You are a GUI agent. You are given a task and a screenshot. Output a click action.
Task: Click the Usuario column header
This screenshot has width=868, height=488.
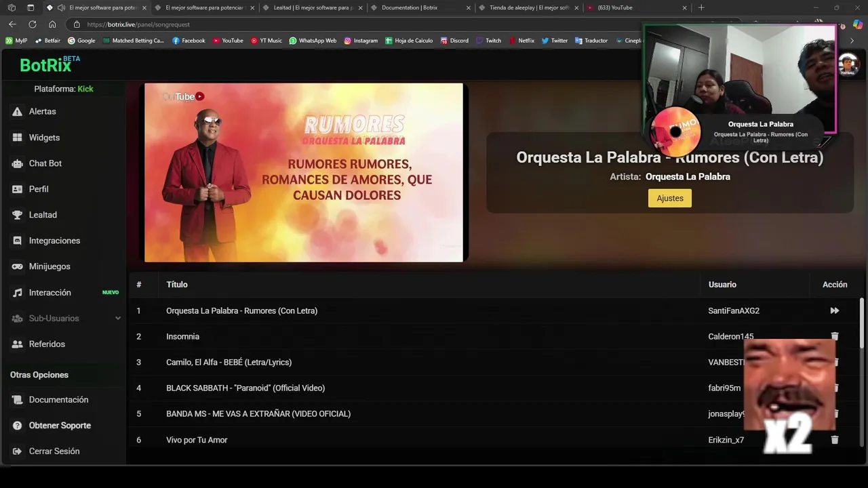click(x=722, y=285)
